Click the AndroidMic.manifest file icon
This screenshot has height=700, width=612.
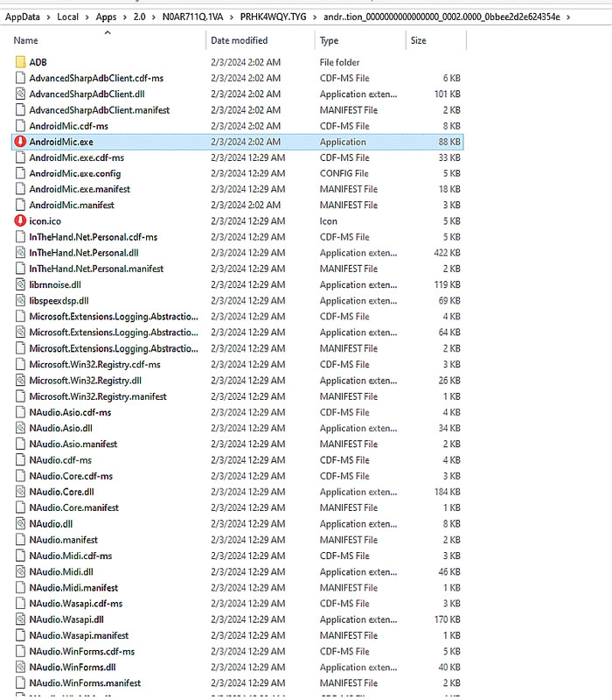(x=20, y=205)
